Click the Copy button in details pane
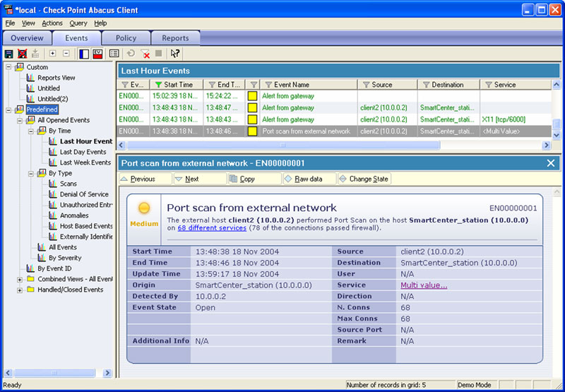Screen dimensions: 565x392 255,179
